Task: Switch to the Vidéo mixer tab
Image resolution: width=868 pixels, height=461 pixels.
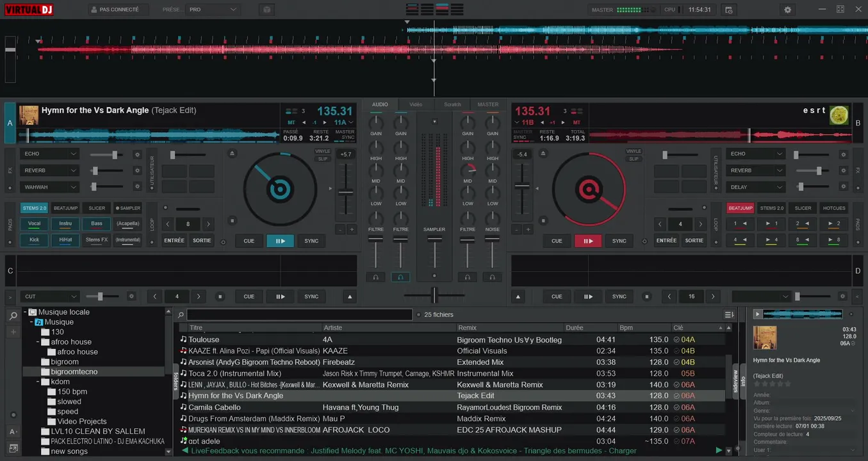Action: coord(416,104)
